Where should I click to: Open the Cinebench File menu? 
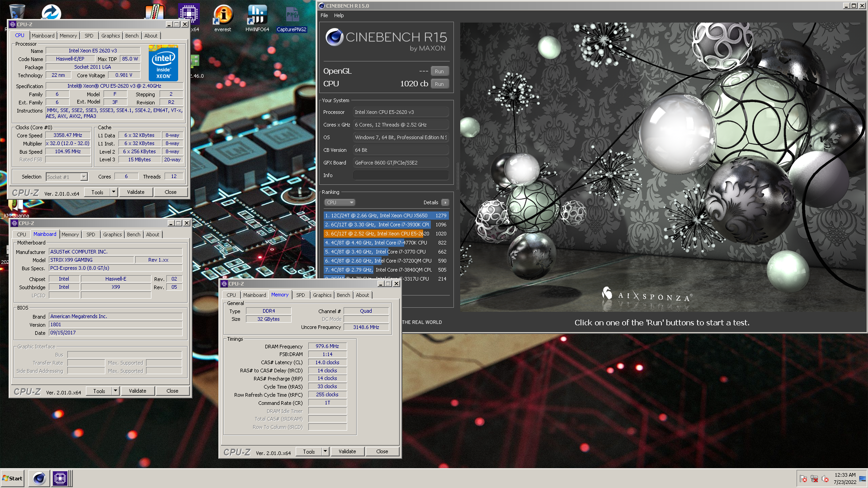coord(324,15)
